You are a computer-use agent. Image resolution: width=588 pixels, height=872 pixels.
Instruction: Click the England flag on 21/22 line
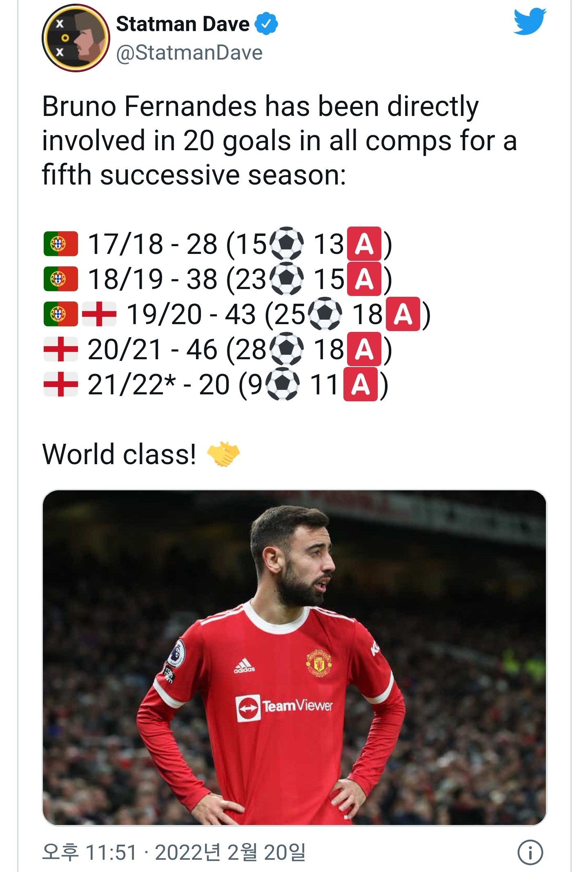pos(61,384)
